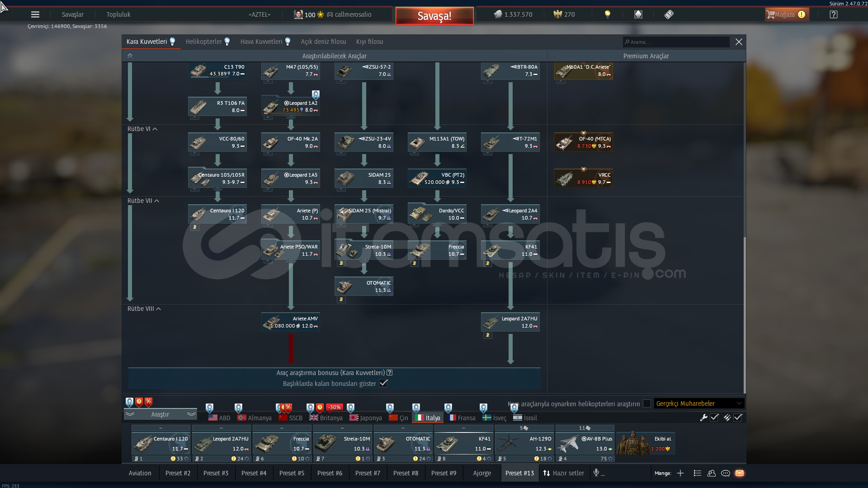868x488 pixels.
Task: Click the Golden Eagles balance 270
Action: point(564,14)
